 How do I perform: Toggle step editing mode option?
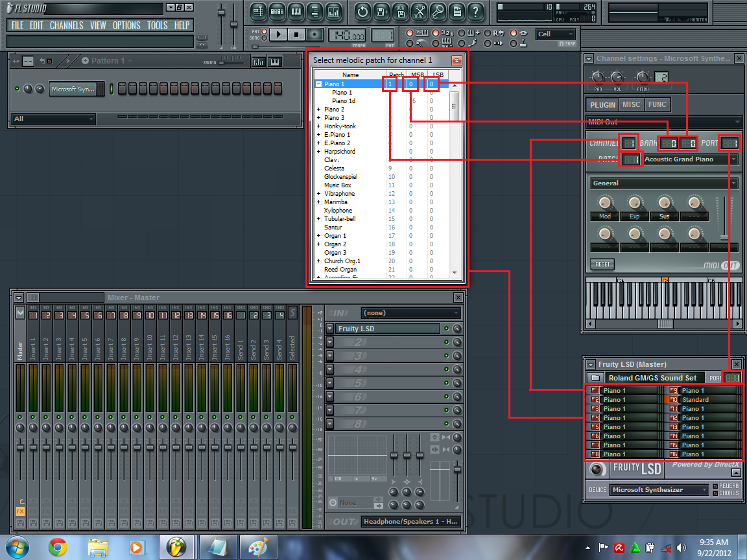(x=461, y=43)
